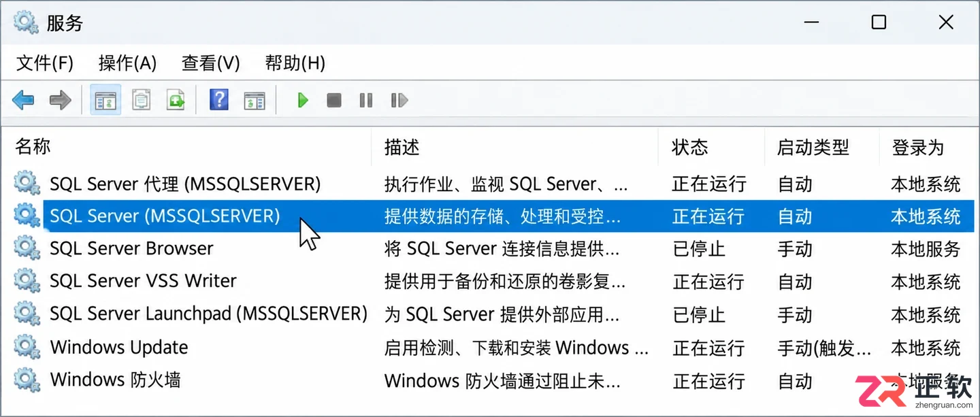Click gear icon of SQL Server Launchpad row
The height and width of the screenshot is (417, 980).
[x=27, y=314]
